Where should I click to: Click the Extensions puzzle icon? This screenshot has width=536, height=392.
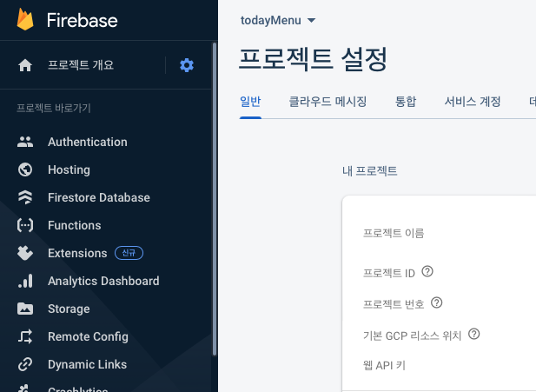pos(25,253)
